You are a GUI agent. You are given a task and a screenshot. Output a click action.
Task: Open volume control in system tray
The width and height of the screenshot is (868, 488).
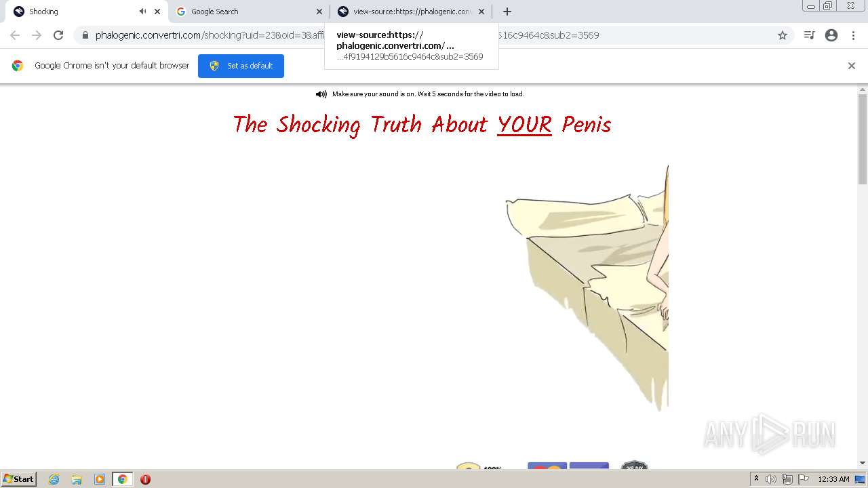point(771,479)
